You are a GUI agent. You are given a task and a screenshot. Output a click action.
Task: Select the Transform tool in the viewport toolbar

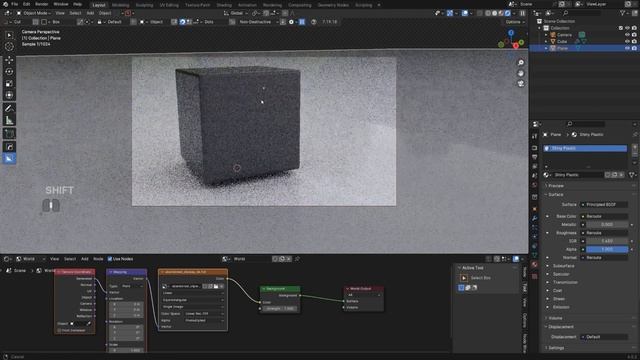coord(9,96)
